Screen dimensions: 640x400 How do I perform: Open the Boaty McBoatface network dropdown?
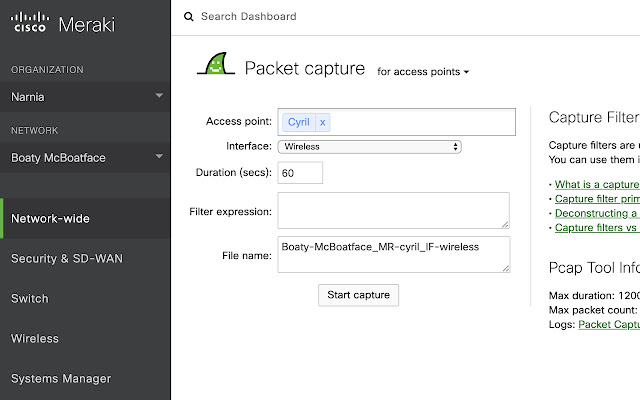(x=85, y=158)
